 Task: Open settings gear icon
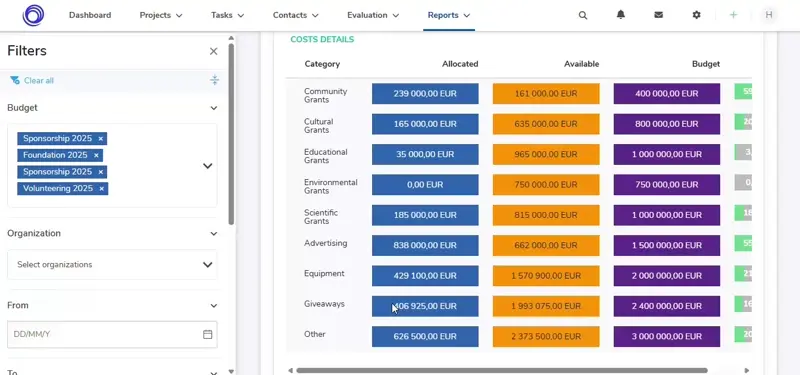click(696, 15)
